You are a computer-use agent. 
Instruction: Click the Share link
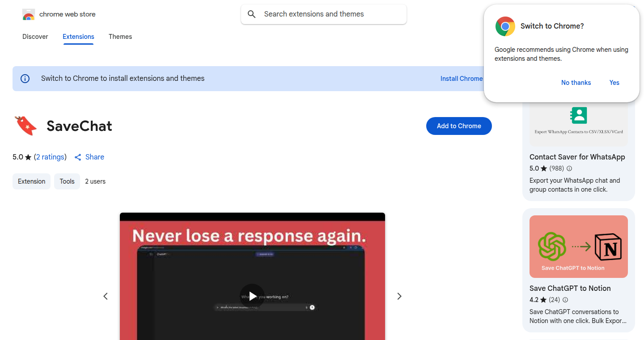(x=95, y=157)
